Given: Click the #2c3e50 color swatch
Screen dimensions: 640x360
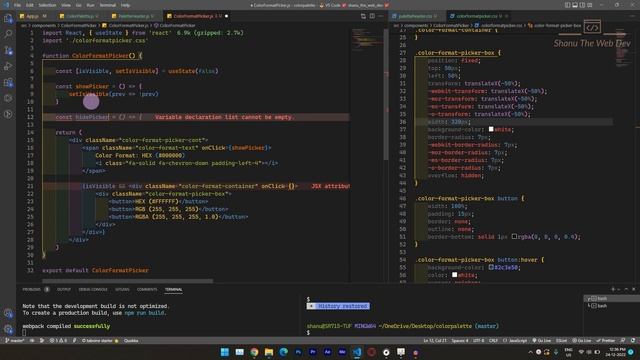Looking at the screenshot, I should [x=491, y=267].
